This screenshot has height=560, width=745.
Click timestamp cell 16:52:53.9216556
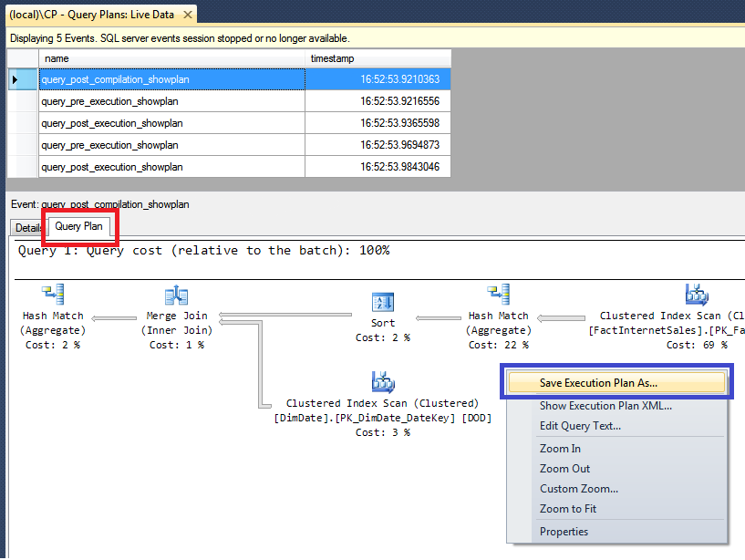(378, 101)
